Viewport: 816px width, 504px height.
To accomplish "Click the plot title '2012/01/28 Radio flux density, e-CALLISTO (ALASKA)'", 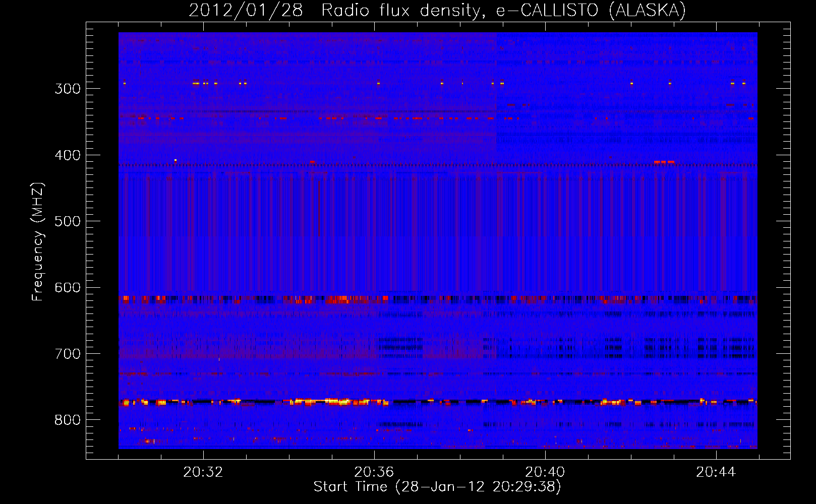I will [x=437, y=11].
